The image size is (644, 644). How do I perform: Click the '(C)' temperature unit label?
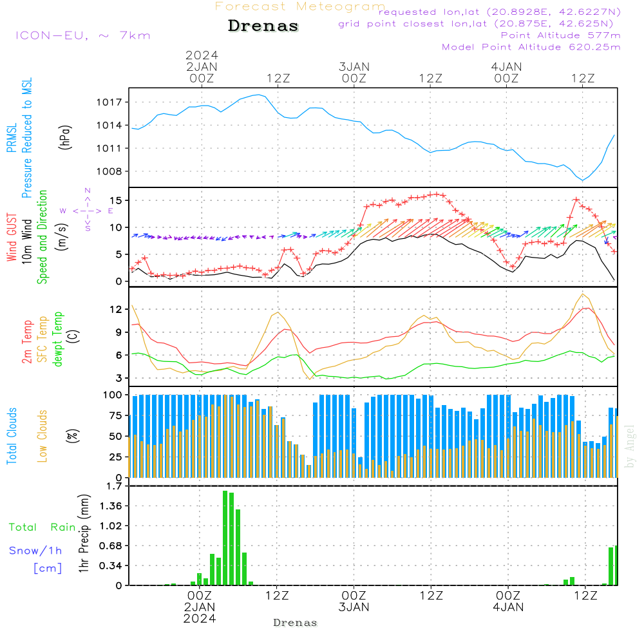click(73, 337)
